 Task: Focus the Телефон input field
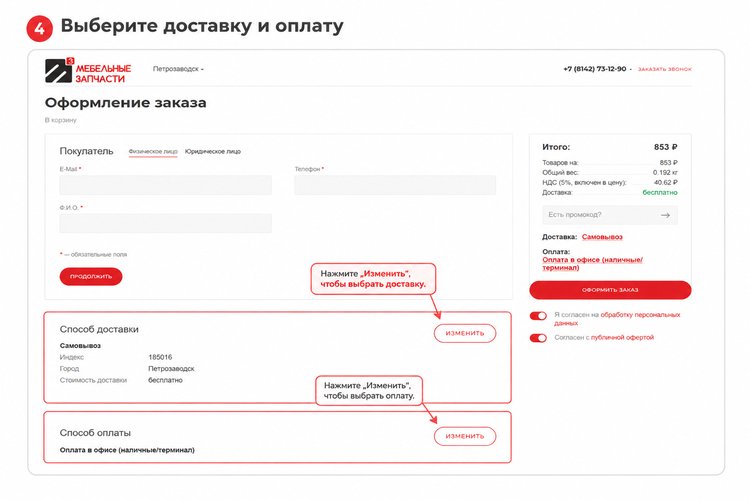395,185
